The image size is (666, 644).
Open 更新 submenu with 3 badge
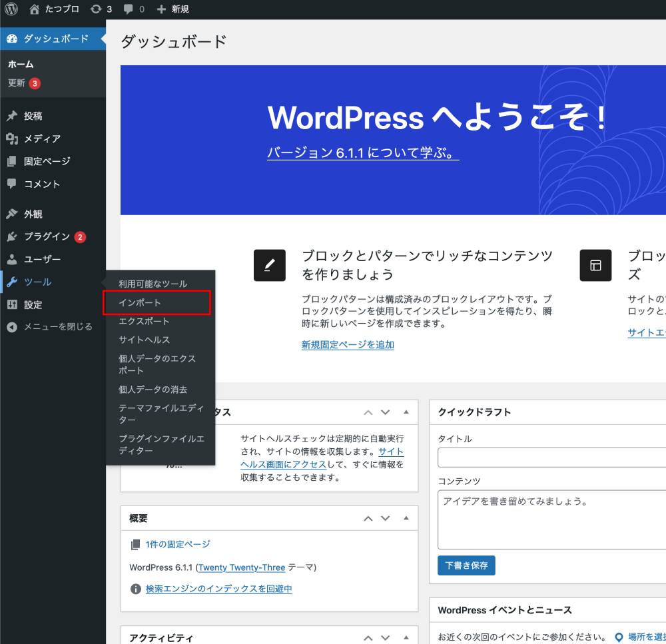(x=24, y=83)
